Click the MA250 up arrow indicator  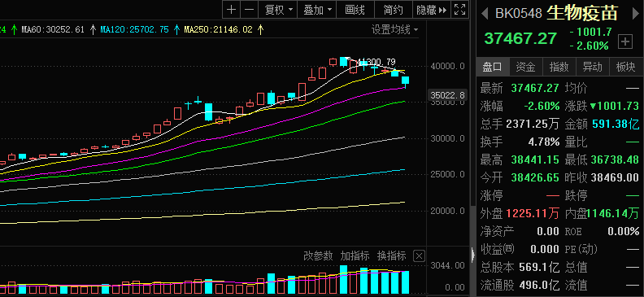click(260, 29)
